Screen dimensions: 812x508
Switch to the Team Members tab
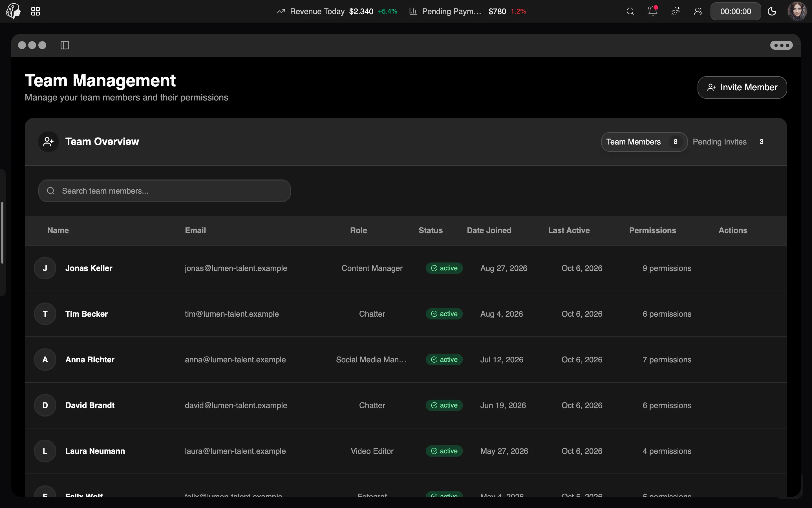(x=644, y=142)
